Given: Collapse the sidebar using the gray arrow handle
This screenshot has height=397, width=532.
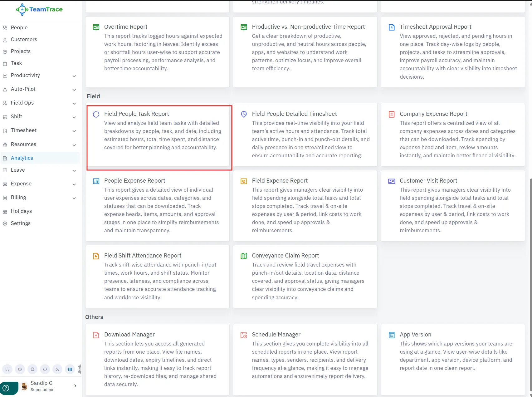Looking at the screenshot, I should click(x=80, y=369).
